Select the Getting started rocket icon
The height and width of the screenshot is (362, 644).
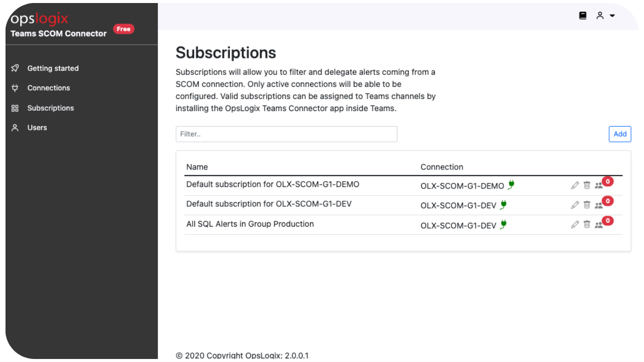click(x=15, y=68)
